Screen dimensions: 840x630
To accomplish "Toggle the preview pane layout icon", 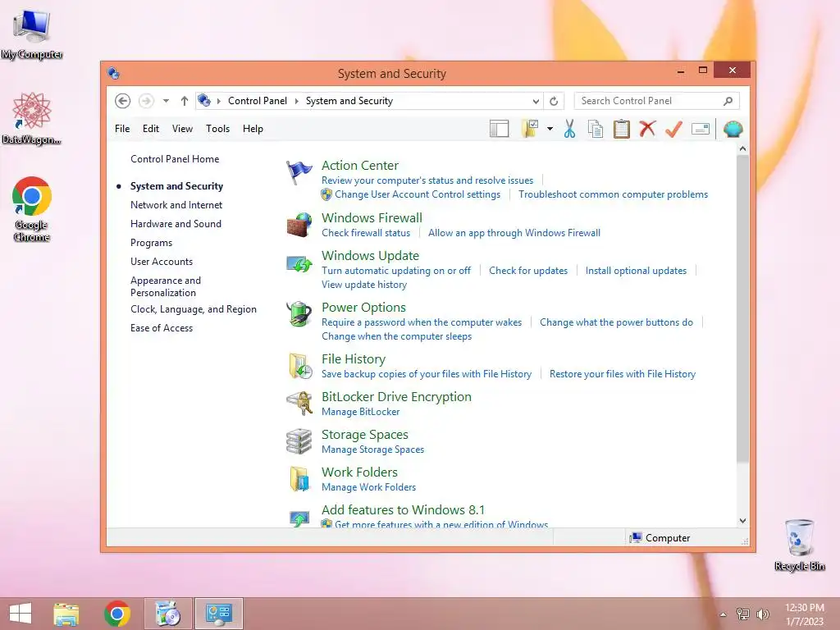I will pos(499,129).
